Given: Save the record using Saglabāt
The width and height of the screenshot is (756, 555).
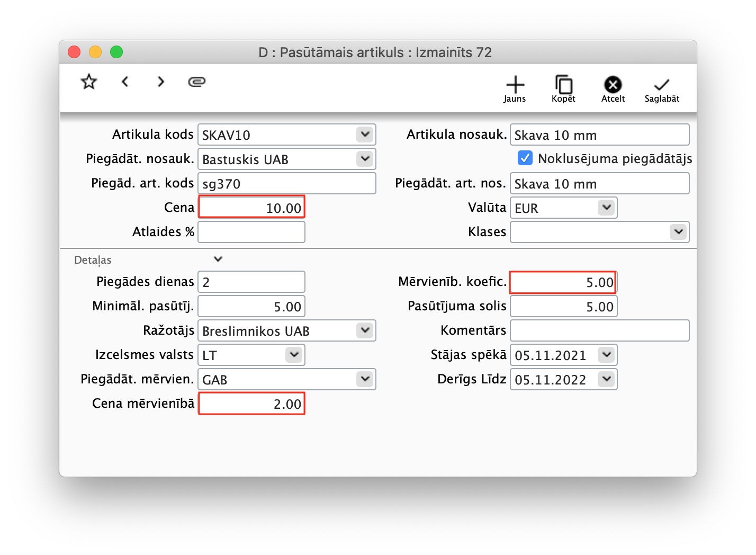Looking at the screenshot, I should tap(661, 87).
